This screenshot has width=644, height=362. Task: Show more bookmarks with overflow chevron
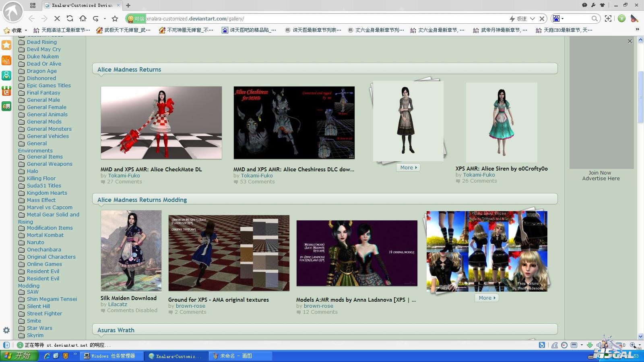(x=637, y=30)
